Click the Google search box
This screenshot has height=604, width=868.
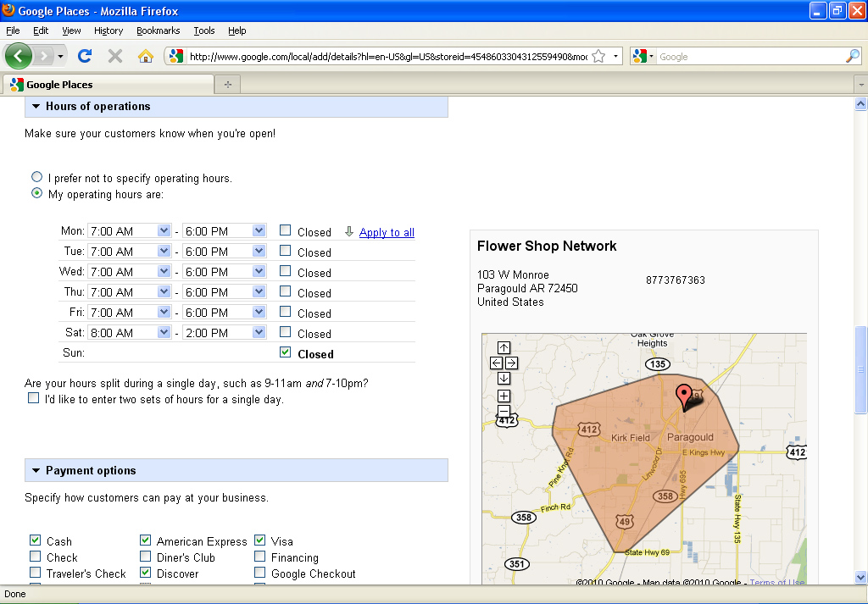[x=751, y=57]
